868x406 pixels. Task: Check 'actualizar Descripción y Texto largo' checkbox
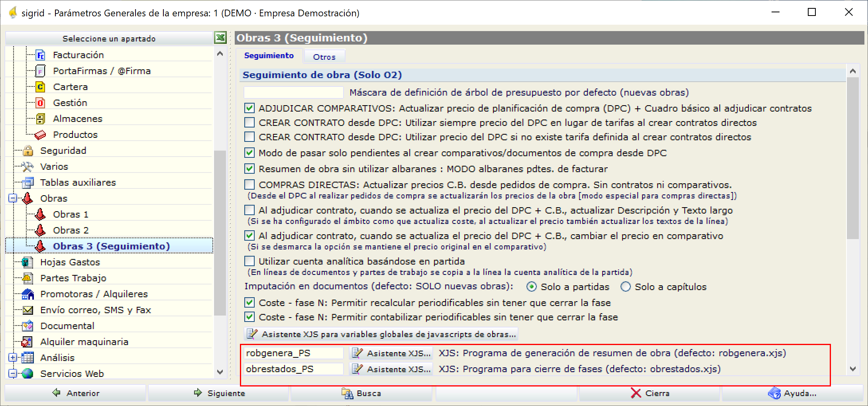point(249,210)
